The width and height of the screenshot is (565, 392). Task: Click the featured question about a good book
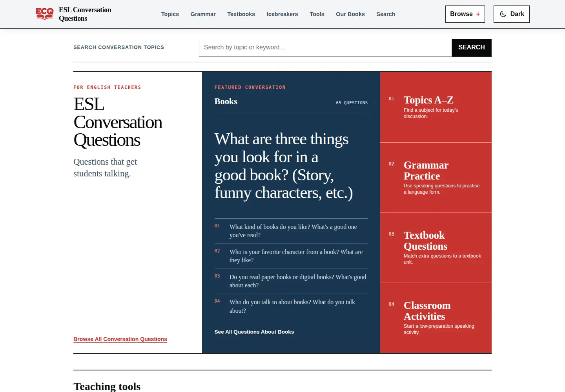click(284, 166)
